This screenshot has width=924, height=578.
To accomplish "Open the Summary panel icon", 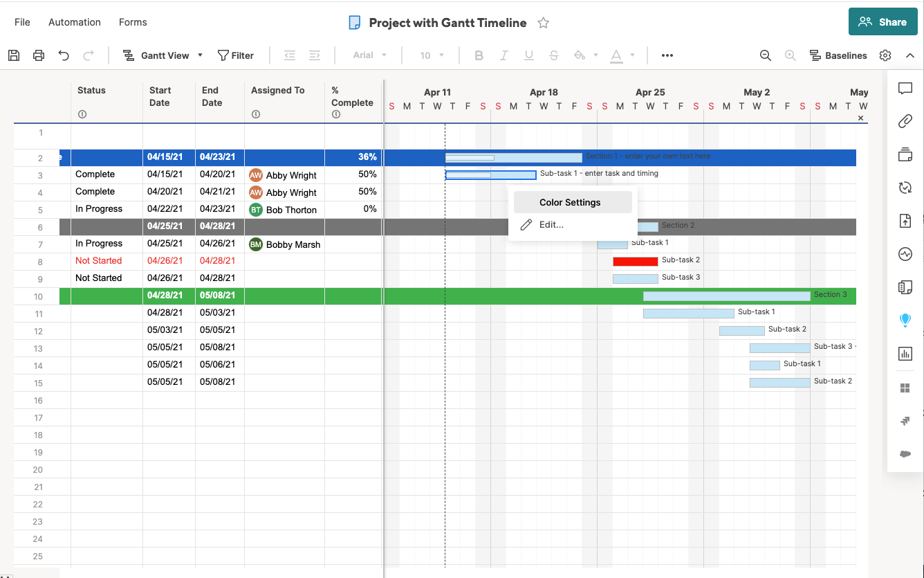I will (x=905, y=287).
